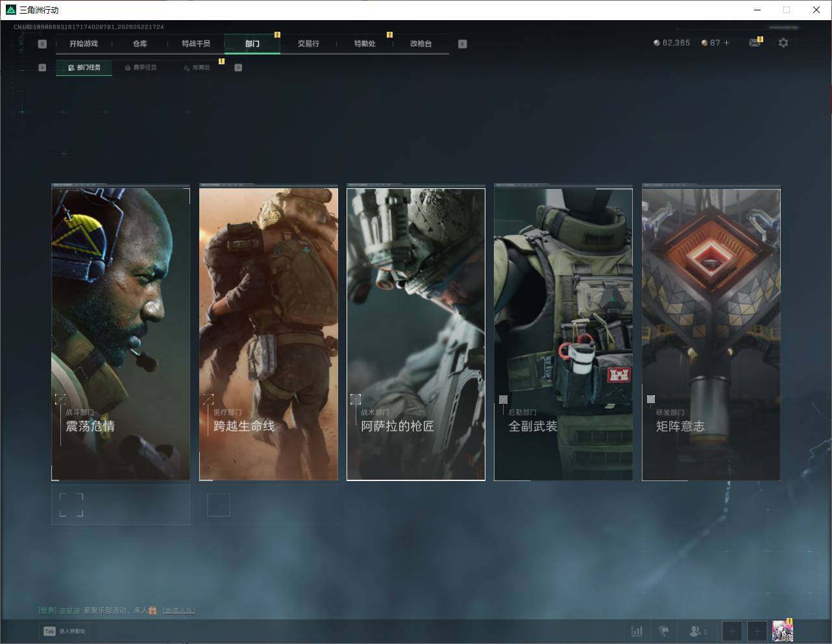
Task: Click the 战术部门 label on third card
Action: (375, 412)
